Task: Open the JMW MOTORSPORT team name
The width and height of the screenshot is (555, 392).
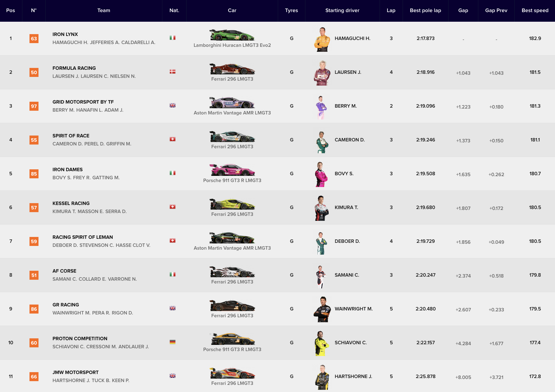Action: (x=75, y=372)
